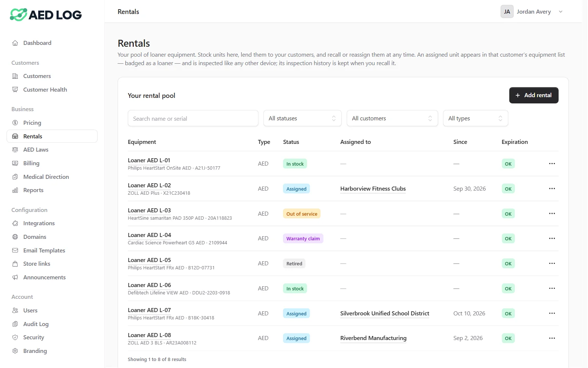Open Silverbrook Unified School District link
The image size is (588, 368).
click(385, 314)
